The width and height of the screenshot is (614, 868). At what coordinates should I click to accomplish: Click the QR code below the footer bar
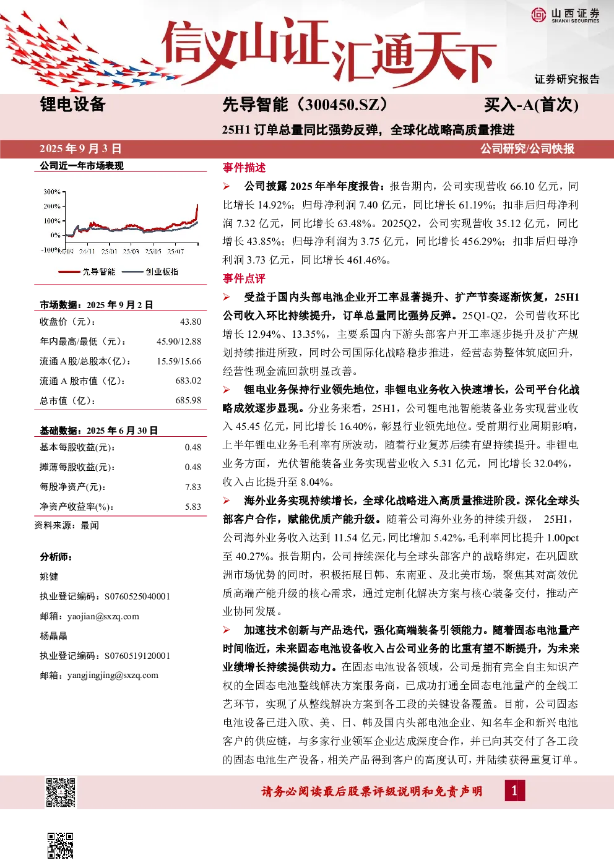pos(61,845)
